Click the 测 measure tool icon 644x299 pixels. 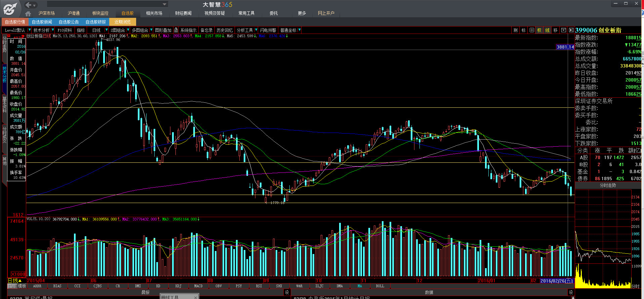[x=515, y=30]
